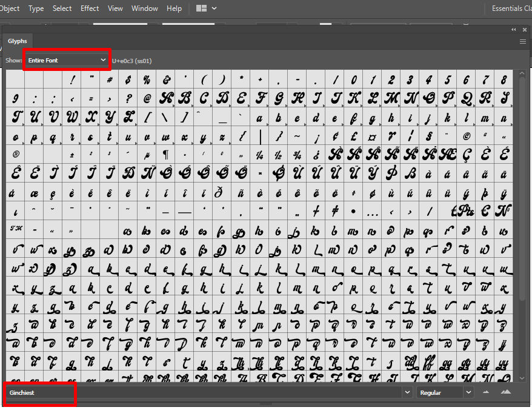Close the Glyphs panel
The image size is (532, 410).
[525, 30]
